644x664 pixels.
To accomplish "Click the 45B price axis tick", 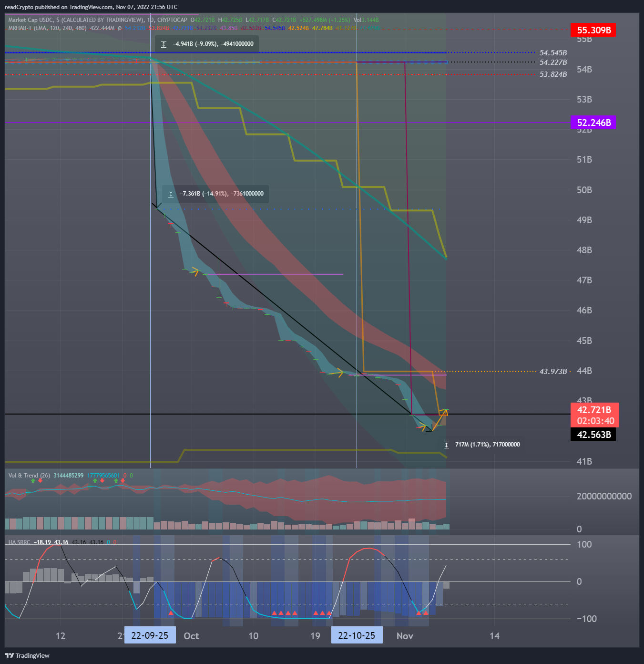I will point(584,341).
